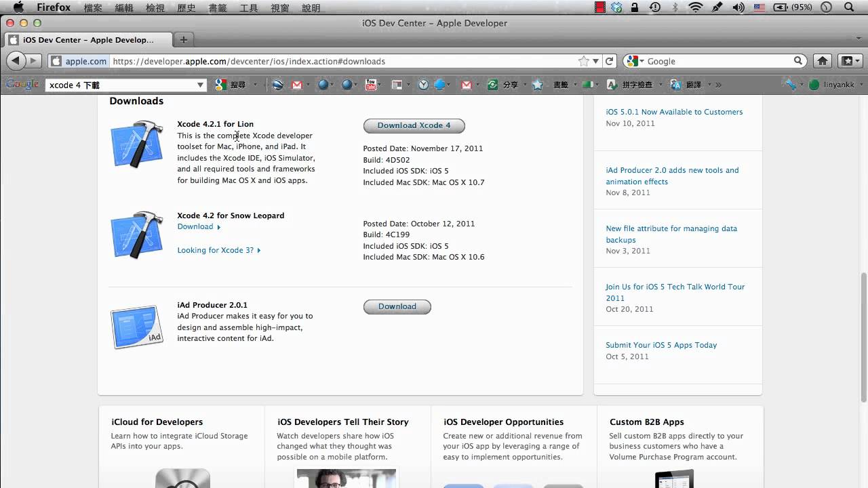
Task: Open the Share (分享) toolbar button
Action: pyautogui.click(x=503, y=85)
